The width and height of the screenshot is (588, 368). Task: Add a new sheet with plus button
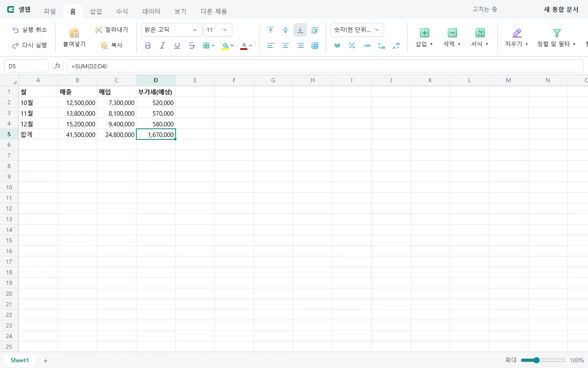point(45,361)
